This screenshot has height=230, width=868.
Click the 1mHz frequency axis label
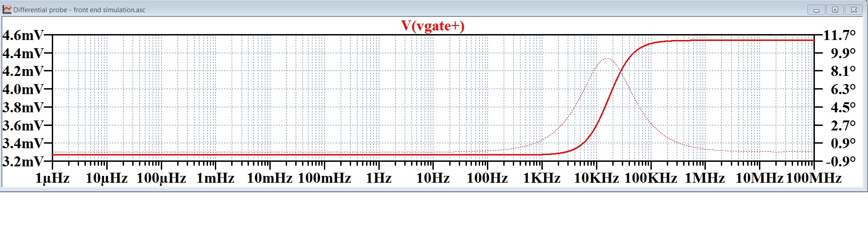215,178
